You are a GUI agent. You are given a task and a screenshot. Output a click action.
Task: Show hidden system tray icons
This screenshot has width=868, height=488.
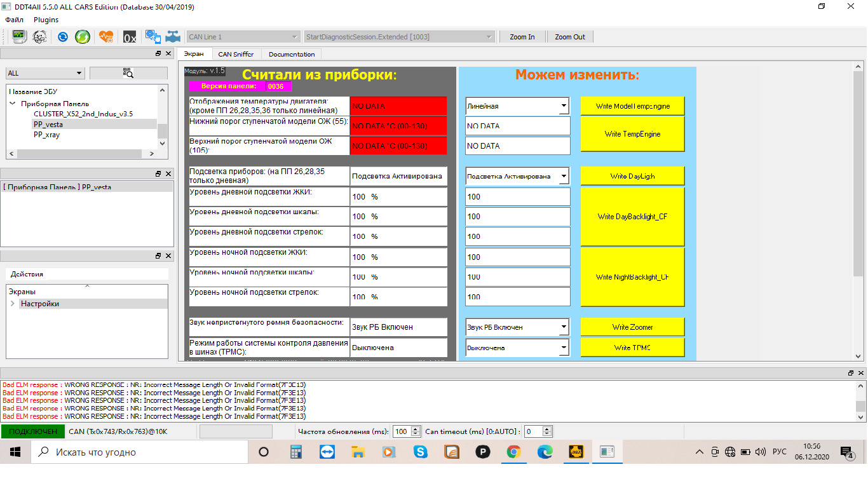pos(700,452)
